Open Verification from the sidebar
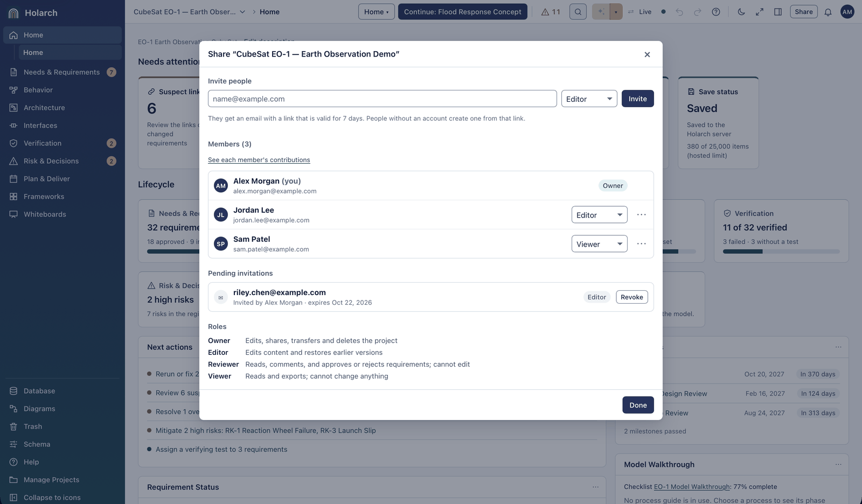The image size is (862, 504). [x=62, y=143]
